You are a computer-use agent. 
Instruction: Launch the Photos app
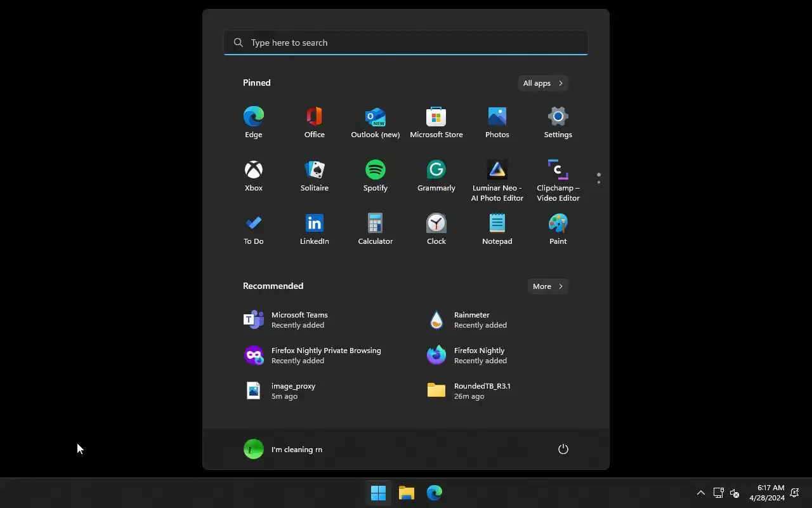click(497, 123)
